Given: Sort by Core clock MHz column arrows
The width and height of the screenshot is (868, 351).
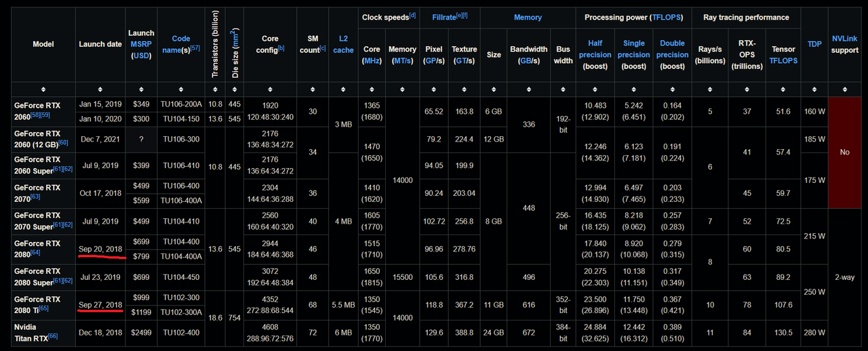Looking at the screenshot, I should (372, 89).
